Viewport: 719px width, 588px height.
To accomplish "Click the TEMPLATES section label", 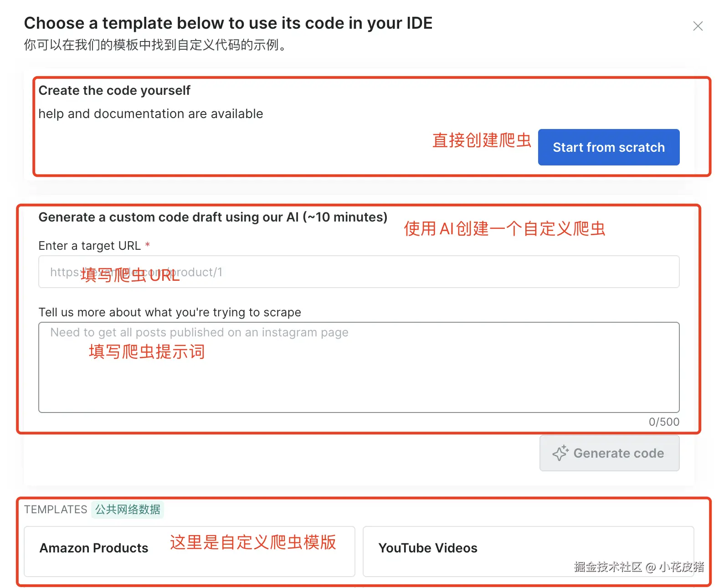I will point(56,510).
